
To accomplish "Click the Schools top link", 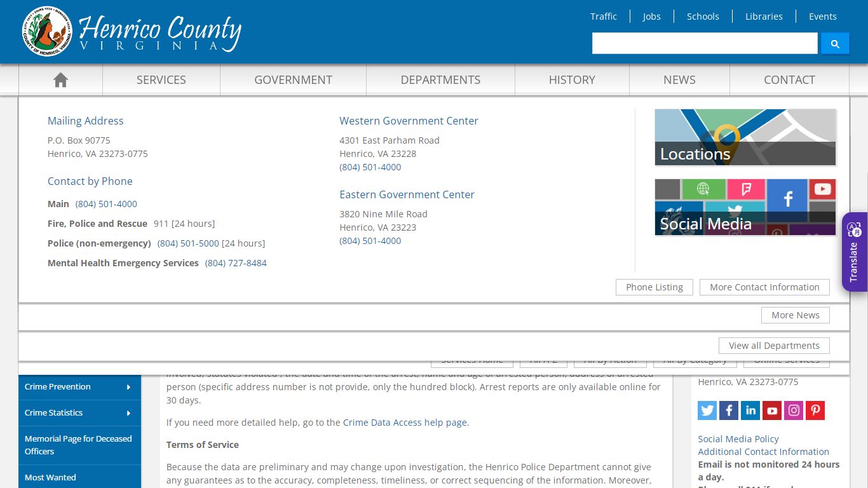I will point(703,17).
